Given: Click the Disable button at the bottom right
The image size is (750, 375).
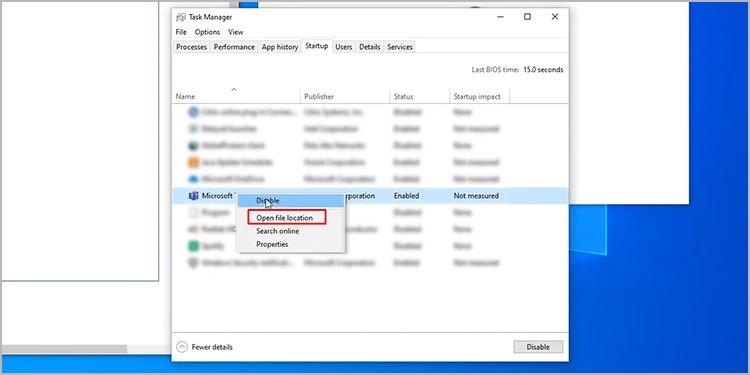Looking at the screenshot, I should (538, 347).
